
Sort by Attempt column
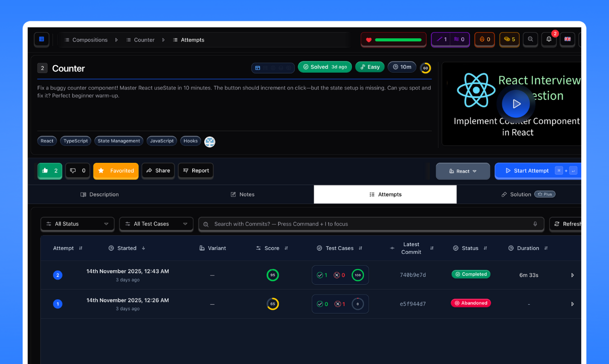click(68, 248)
